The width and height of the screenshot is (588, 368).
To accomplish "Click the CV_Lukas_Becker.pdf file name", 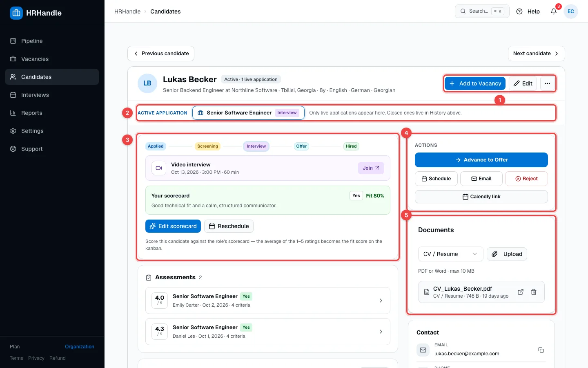I will 462,289.
